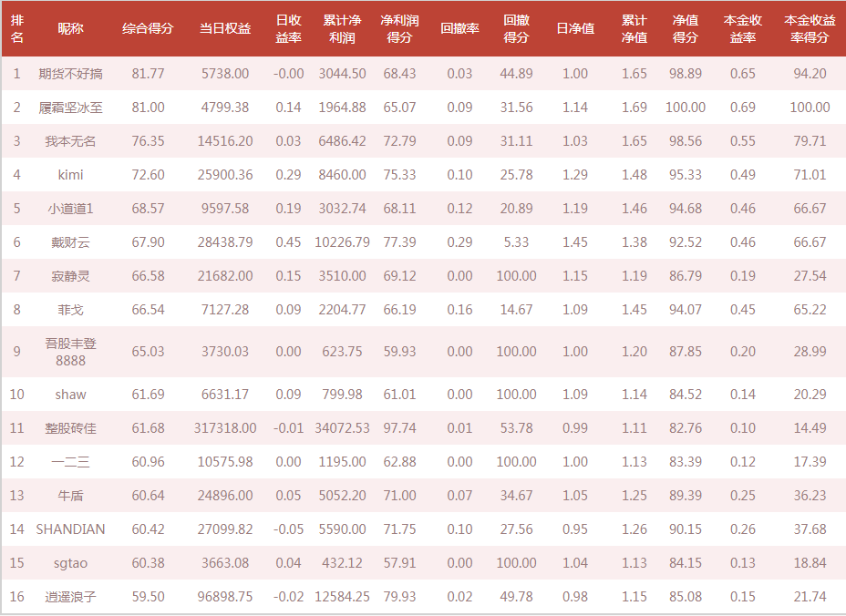Click composite score 81.77
This screenshot has width=846, height=616.
tap(148, 74)
